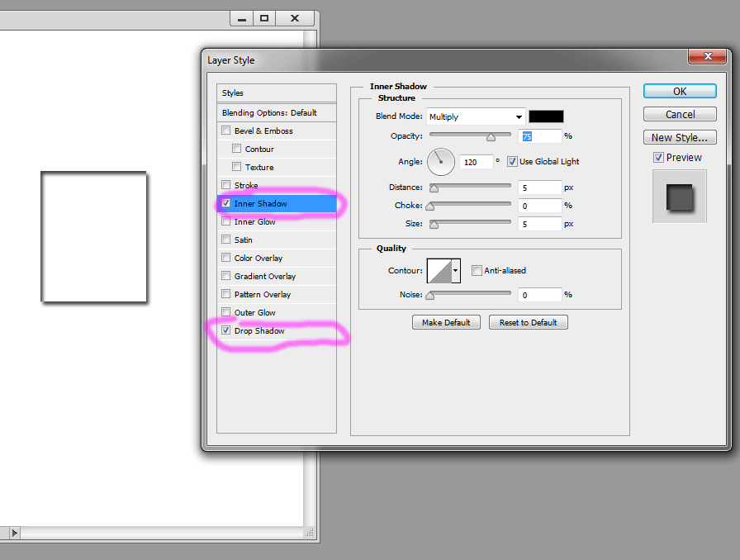Open the Blend Mode Multiply dropdown
The height and width of the screenshot is (560, 740).
coord(476,116)
